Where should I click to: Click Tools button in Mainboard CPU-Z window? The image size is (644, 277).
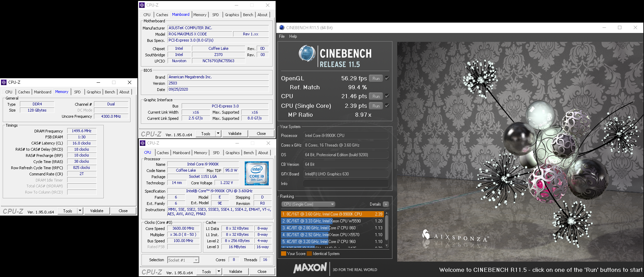click(206, 134)
